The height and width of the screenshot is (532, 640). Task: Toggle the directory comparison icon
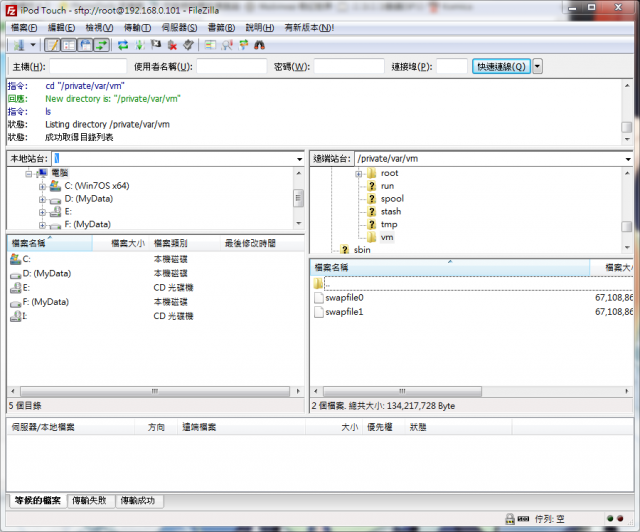[x=227, y=45]
